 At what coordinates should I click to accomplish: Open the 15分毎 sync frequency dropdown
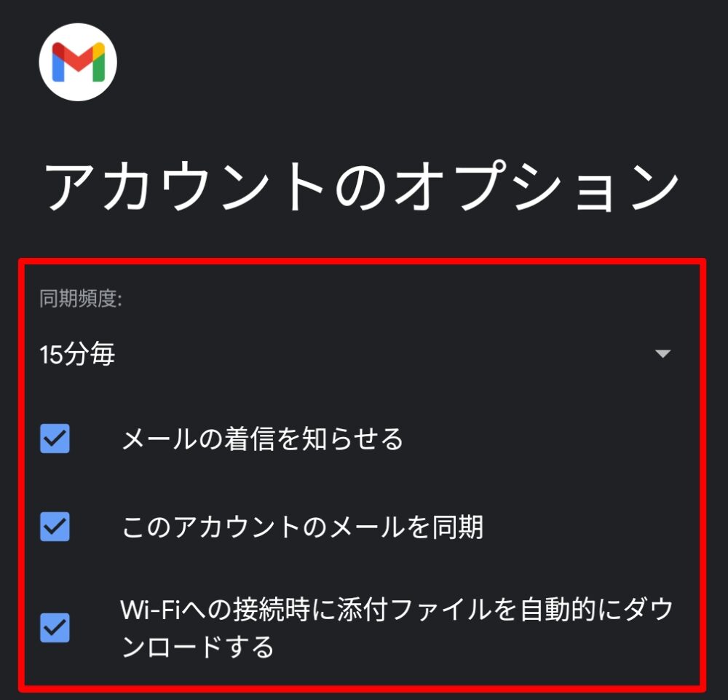[x=357, y=354]
